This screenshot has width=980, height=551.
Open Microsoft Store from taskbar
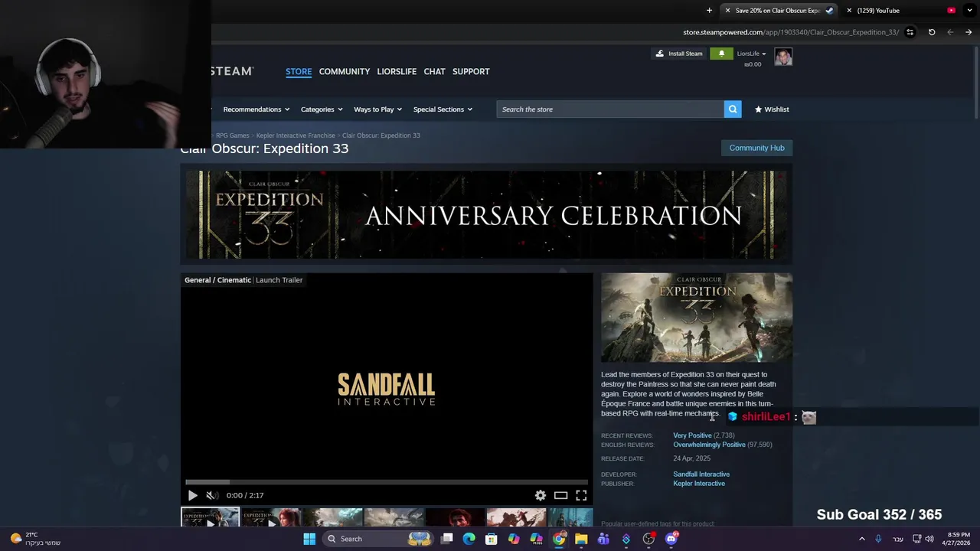(492, 539)
